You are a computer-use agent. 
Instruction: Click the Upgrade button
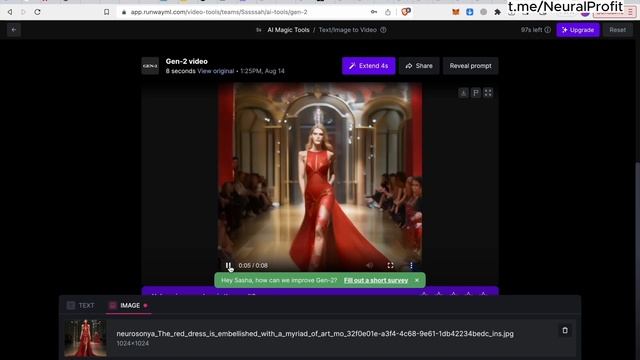tap(578, 30)
